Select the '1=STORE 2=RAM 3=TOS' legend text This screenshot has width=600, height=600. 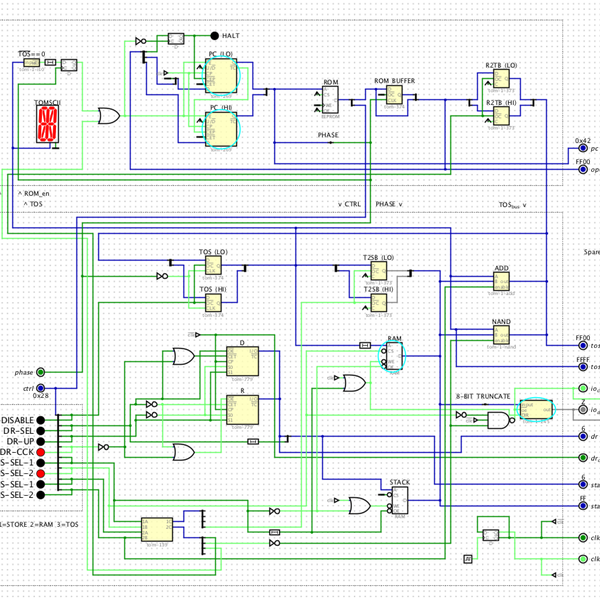pyautogui.click(x=39, y=524)
